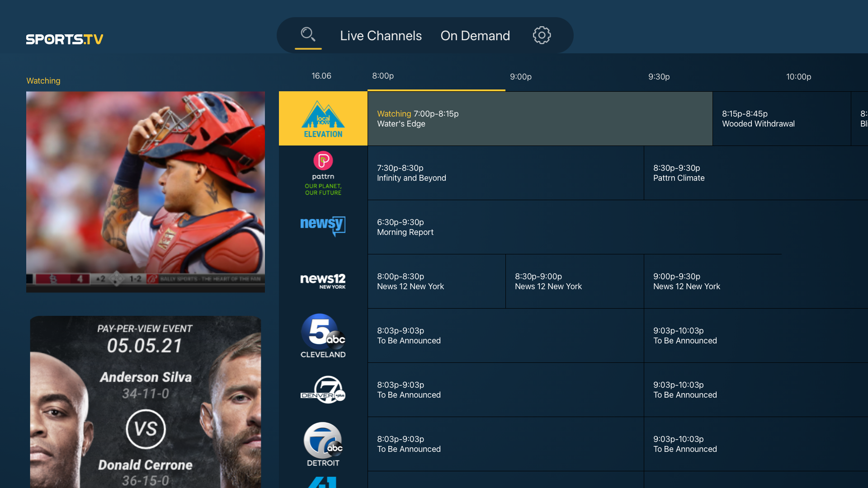
Task: Select the Newsy channel logo
Action: 323,225
